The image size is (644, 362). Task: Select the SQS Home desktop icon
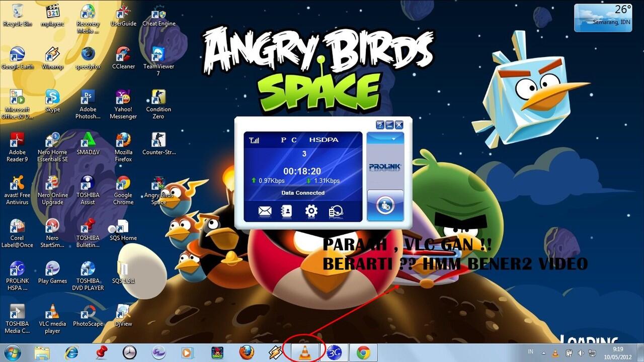click(123, 230)
